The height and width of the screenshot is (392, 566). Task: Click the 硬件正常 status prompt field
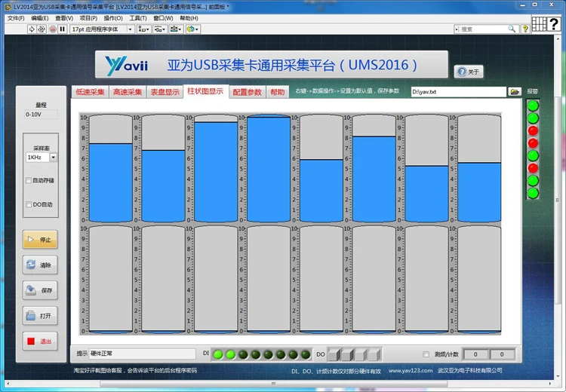tap(142, 354)
